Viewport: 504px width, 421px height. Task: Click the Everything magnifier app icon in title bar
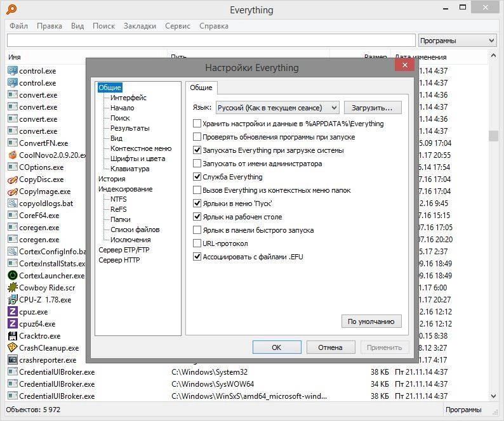pos(11,10)
